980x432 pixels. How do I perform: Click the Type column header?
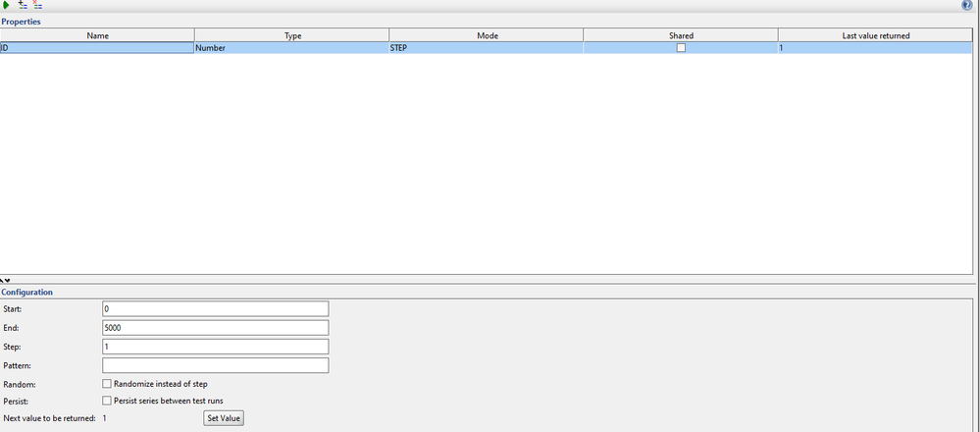tap(292, 35)
